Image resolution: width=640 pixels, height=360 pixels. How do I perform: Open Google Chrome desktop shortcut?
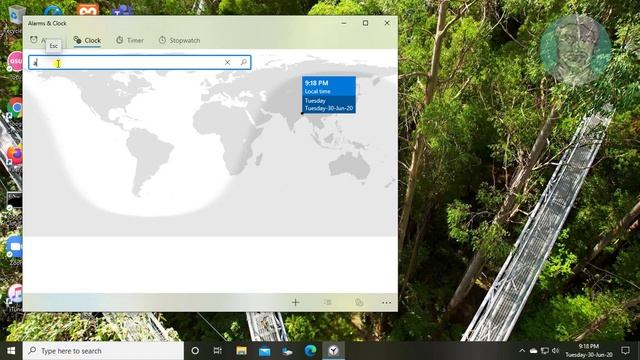(x=16, y=108)
